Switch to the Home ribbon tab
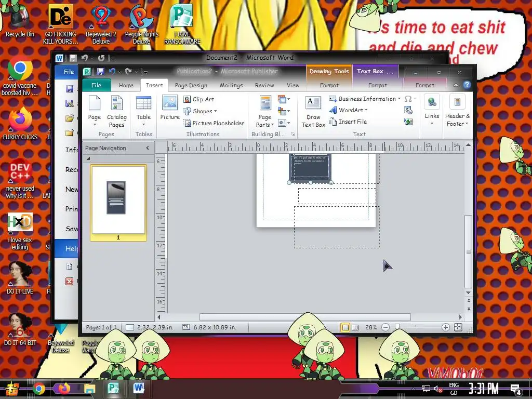This screenshot has width=532, height=399. (x=126, y=85)
